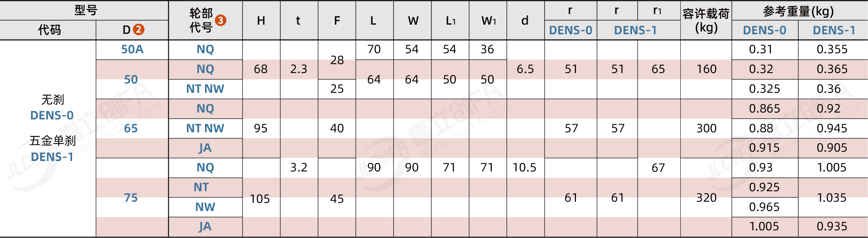Select the D value 75 cell

coord(131,198)
